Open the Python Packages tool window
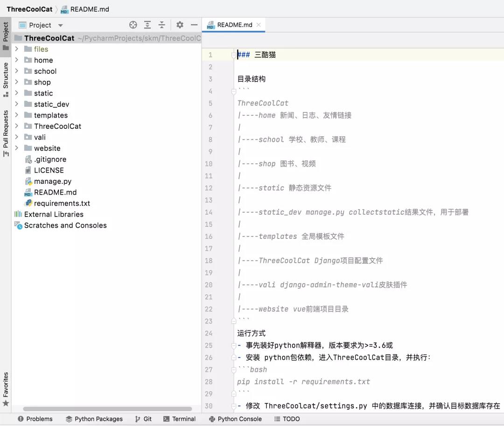504x426 pixels. coord(94,419)
